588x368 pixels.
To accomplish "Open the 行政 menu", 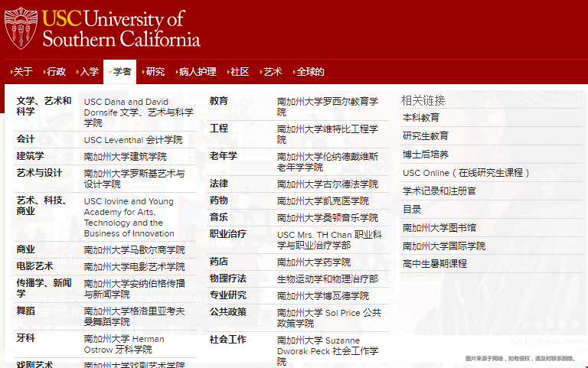I will pos(55,72).
